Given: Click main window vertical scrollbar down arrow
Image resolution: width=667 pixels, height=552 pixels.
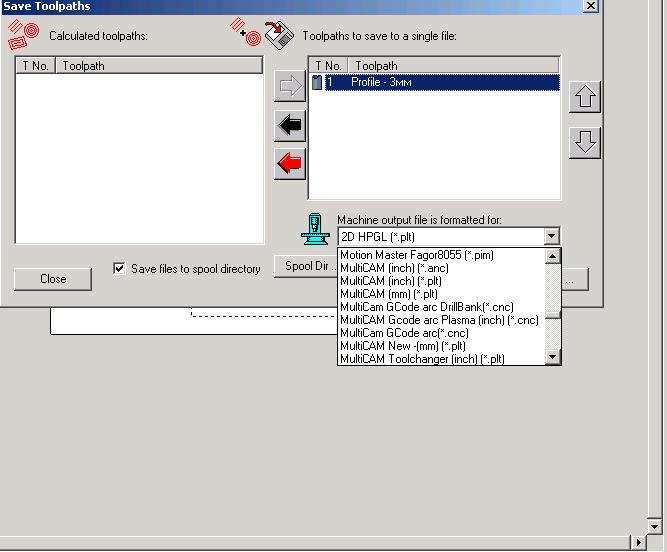Looking at the screenshot, I should coord(655,526).
